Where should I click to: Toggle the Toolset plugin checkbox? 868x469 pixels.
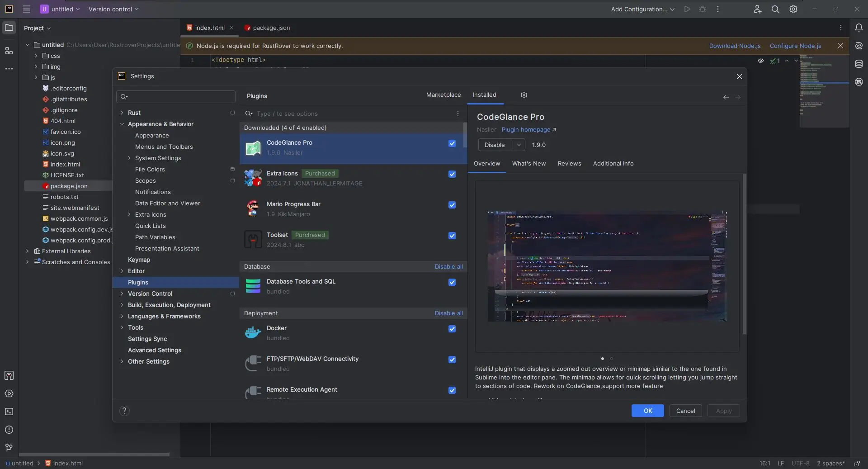point(452,236)
